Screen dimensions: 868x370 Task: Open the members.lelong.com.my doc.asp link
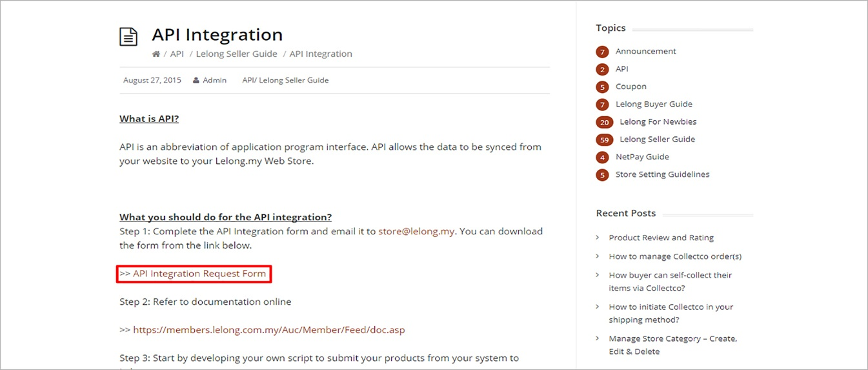coord(269,330)
